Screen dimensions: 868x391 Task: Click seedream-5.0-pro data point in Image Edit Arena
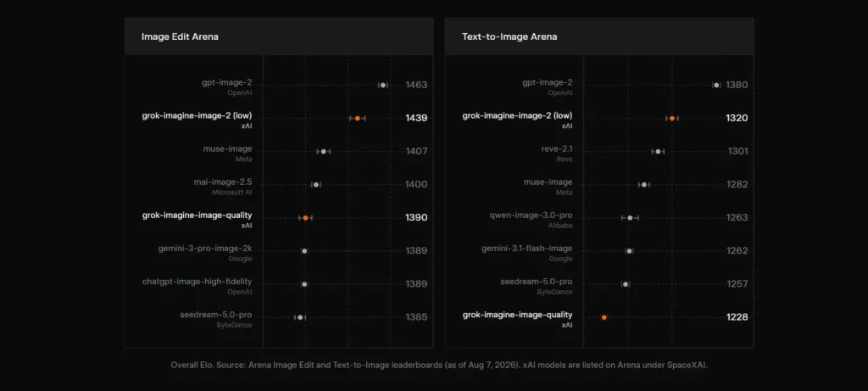click(300, 317)
